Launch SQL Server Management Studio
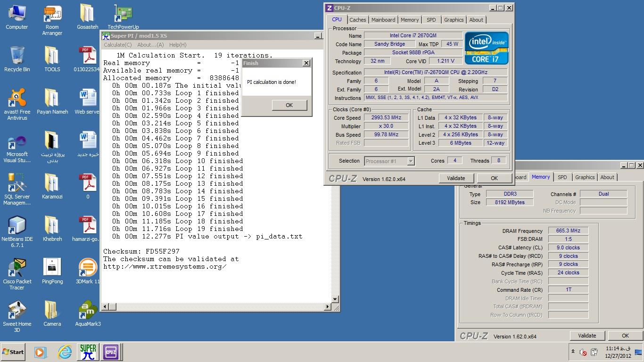The width and height of the screenshot is (644, 362). click(17, 189)
